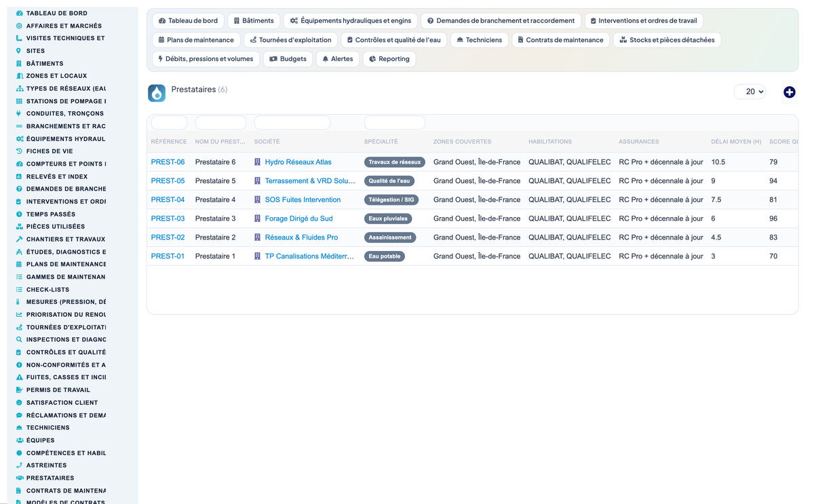Open the Débits, pressions et volumes tab
Viewport: 814px width, 504px height.
pos(206,59)
